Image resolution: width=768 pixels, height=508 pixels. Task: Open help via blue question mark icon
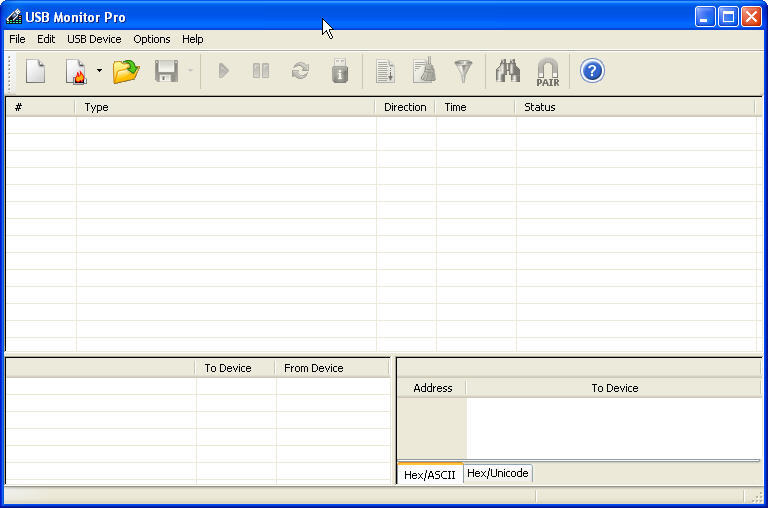[x=592, y=71]
